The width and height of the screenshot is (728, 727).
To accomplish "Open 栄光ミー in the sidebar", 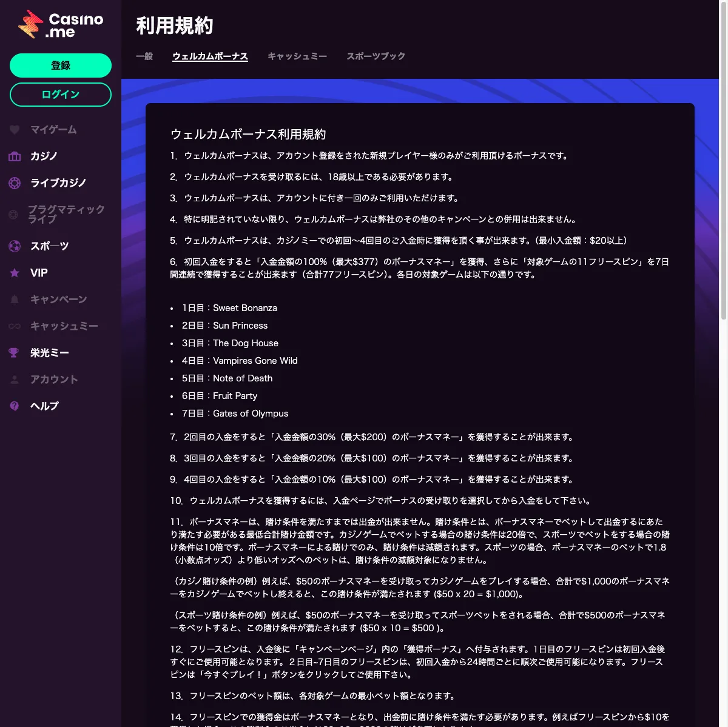I will point(50,353).
